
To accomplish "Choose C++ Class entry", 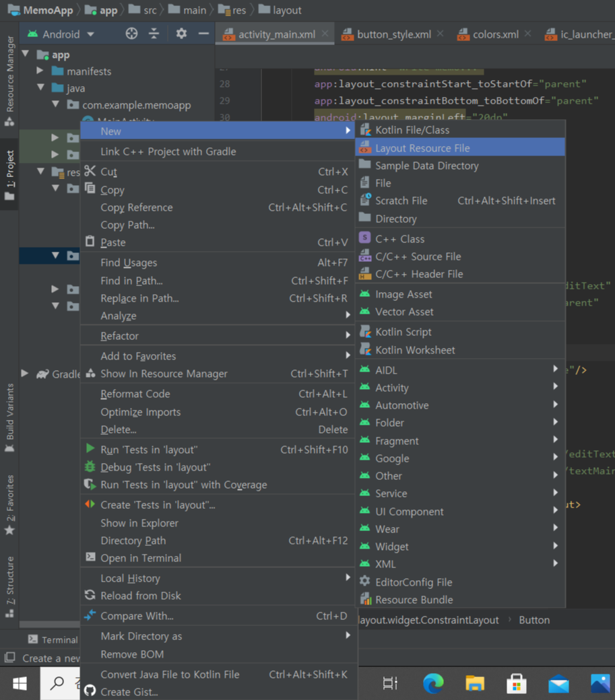I will click(x=460, y=239).
